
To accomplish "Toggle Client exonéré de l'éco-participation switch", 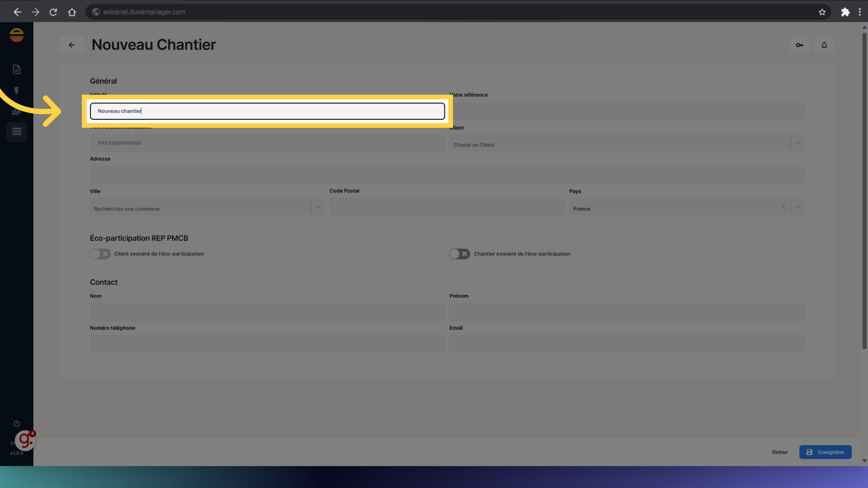I will (x=100, y=254).
